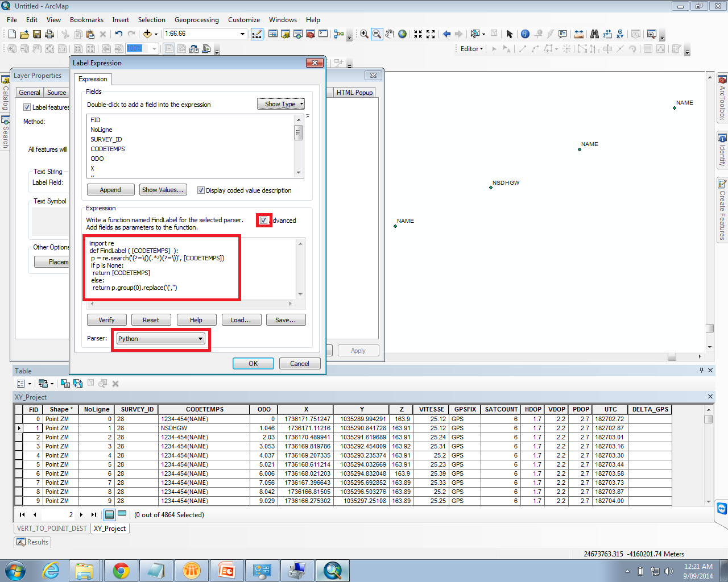Screen dimensions: 728x582
Task: Open the Show Type dropdown
Action: tap(281, 104)
